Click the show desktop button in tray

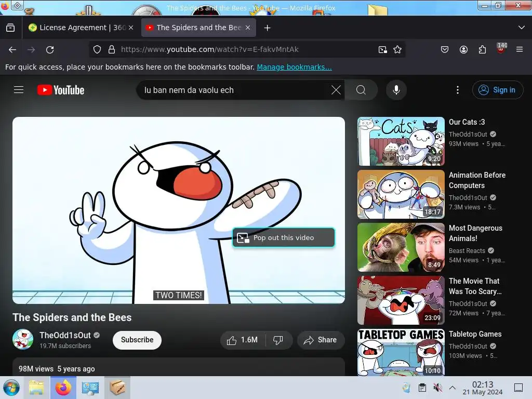518,388
